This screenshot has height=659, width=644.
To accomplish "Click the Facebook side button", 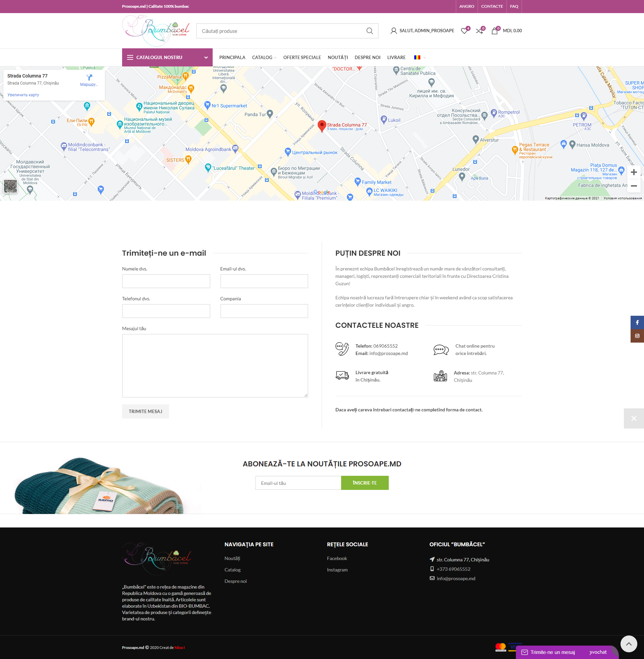I will [x=637, y=322].
